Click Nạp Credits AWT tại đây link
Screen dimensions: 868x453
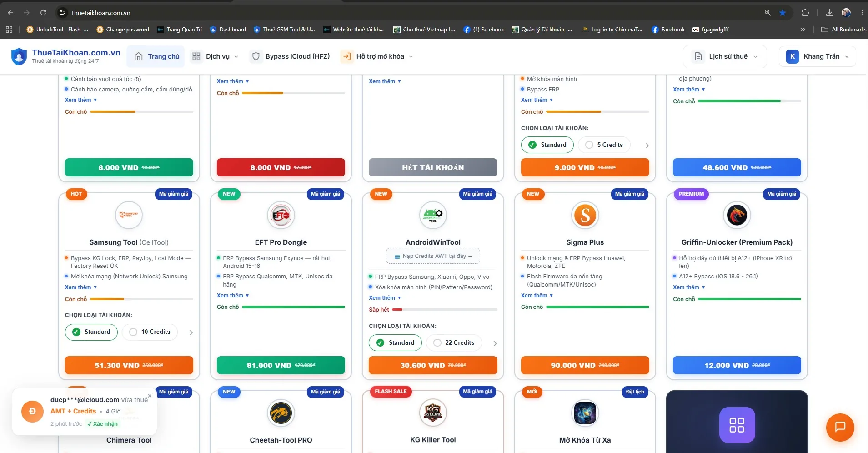[x=433, y=256]
